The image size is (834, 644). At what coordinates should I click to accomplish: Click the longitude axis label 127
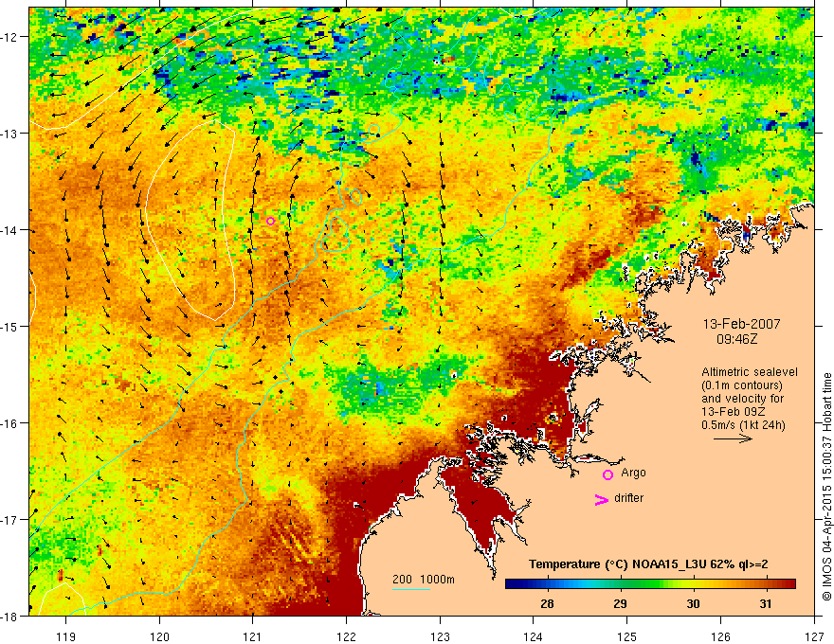814,636
